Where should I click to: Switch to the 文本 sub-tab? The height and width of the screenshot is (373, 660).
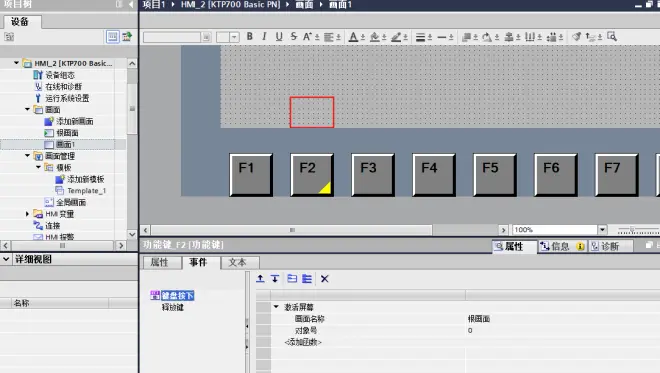237,262
